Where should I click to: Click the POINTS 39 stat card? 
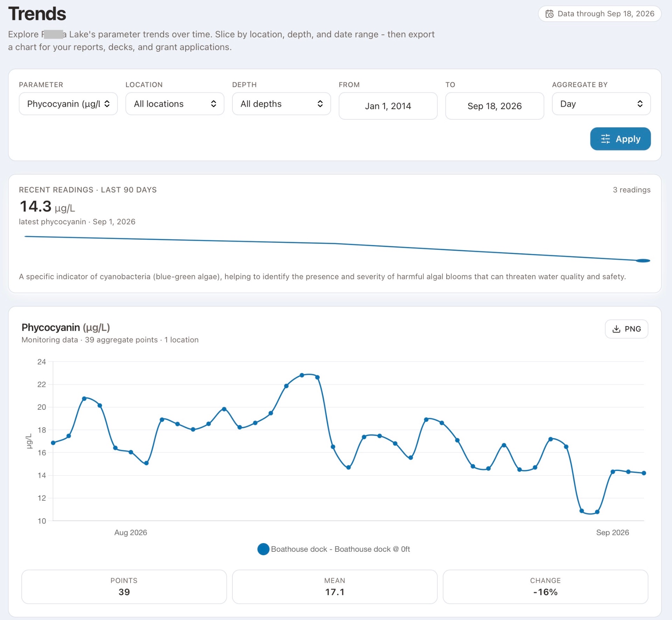[124, 587]
